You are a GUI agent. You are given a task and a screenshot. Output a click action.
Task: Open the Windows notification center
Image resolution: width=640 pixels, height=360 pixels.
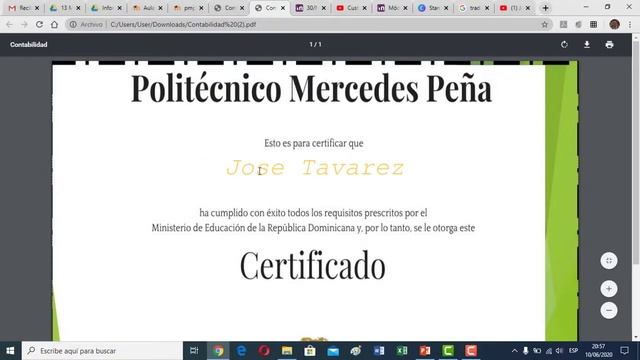pyautogui.click(x=624, y=351)
